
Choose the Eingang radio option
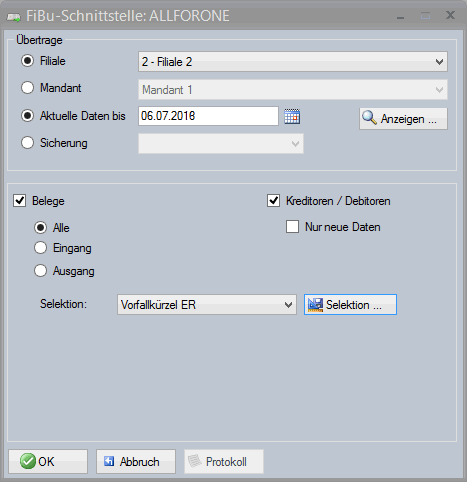pyautogui.click(x=40, y=248)
